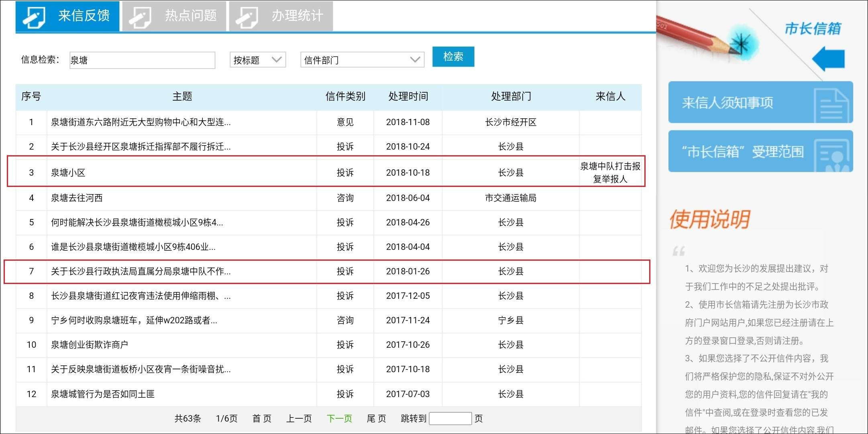
Task: Jump to last page via 尾页
Action: click(376, 419)
